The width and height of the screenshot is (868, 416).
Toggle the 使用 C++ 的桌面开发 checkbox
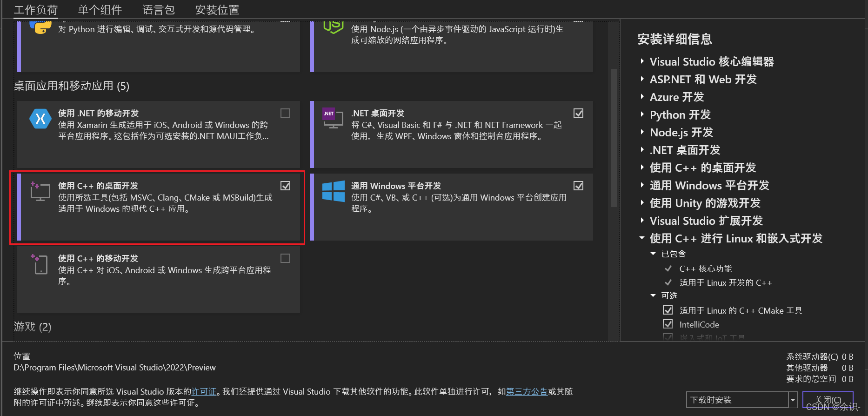(285, 186)
